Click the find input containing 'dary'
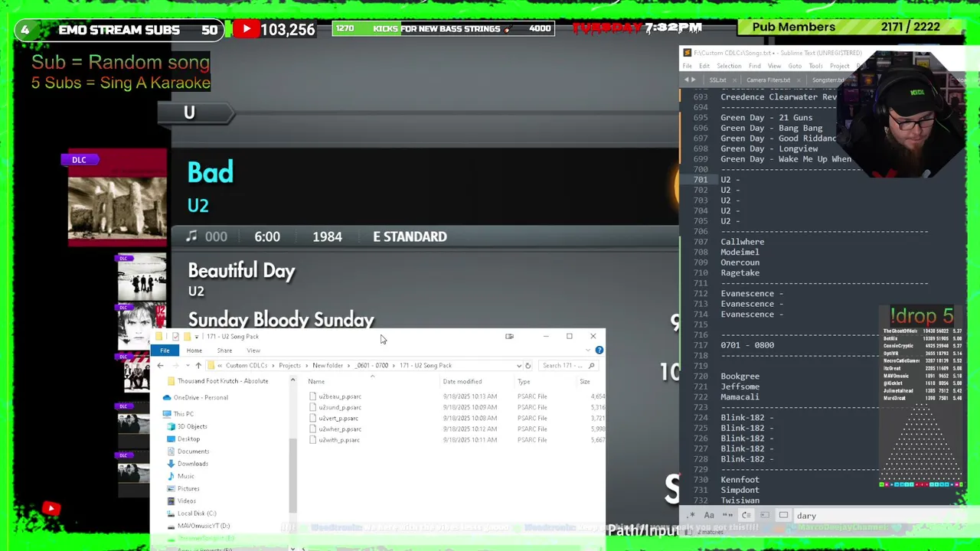 click(x=880, y=516)
